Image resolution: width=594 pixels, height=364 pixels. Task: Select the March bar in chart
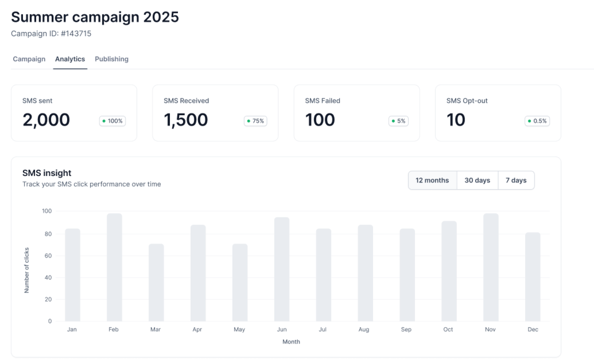click(156, 282)
